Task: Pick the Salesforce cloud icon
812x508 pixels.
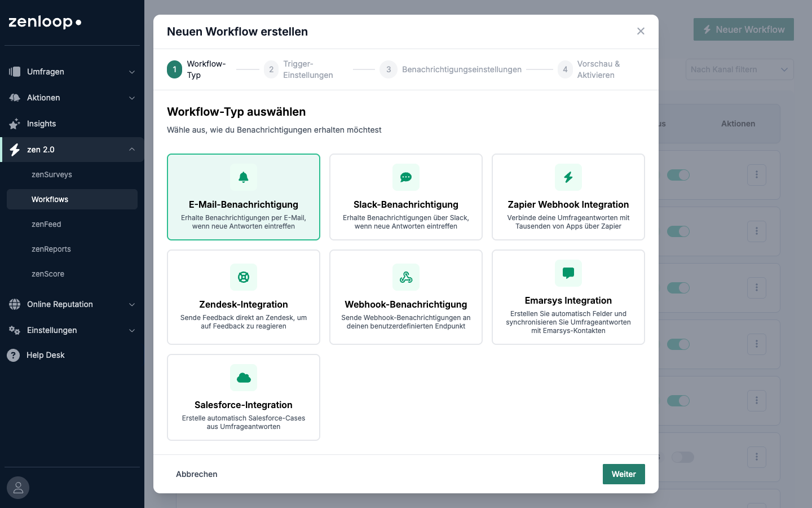Action: [x=244, y=378]
